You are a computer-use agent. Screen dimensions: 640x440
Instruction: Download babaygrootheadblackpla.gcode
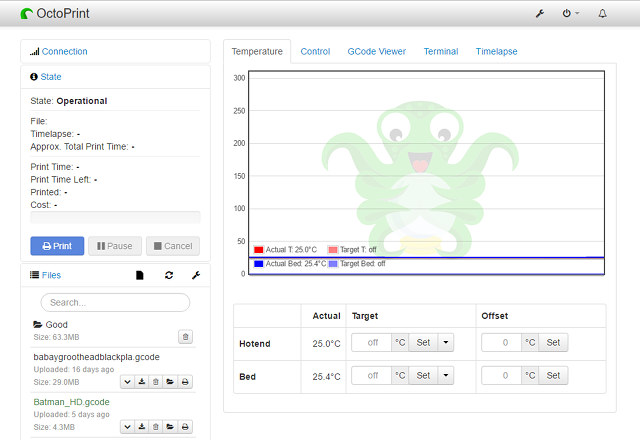(x=142, y=382)
